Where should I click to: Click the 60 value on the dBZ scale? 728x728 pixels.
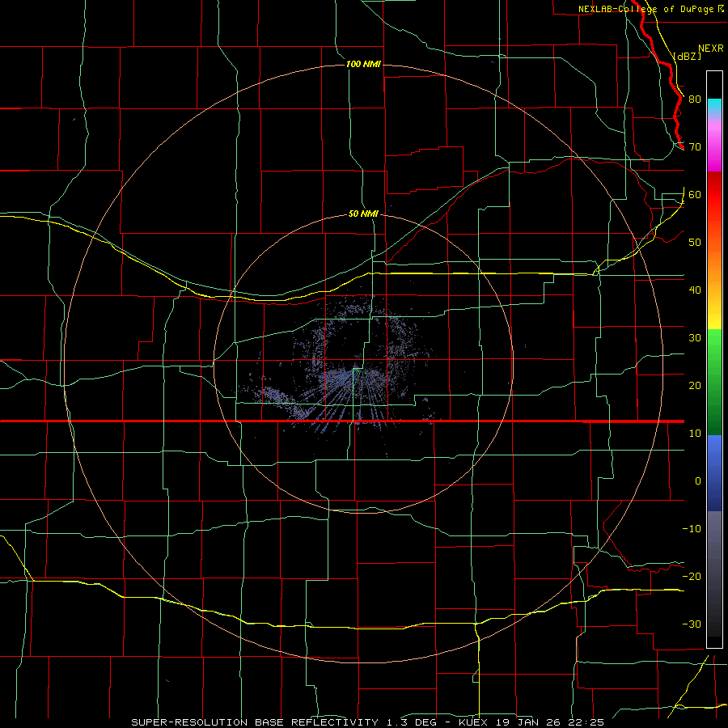(x=695, y=194)
